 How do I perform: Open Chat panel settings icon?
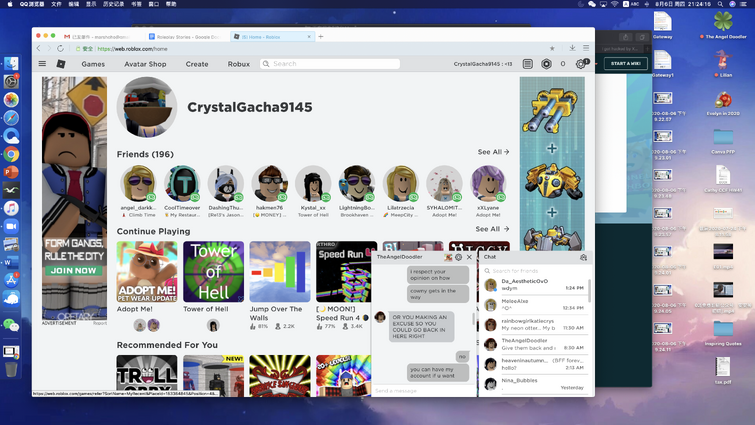583,257
